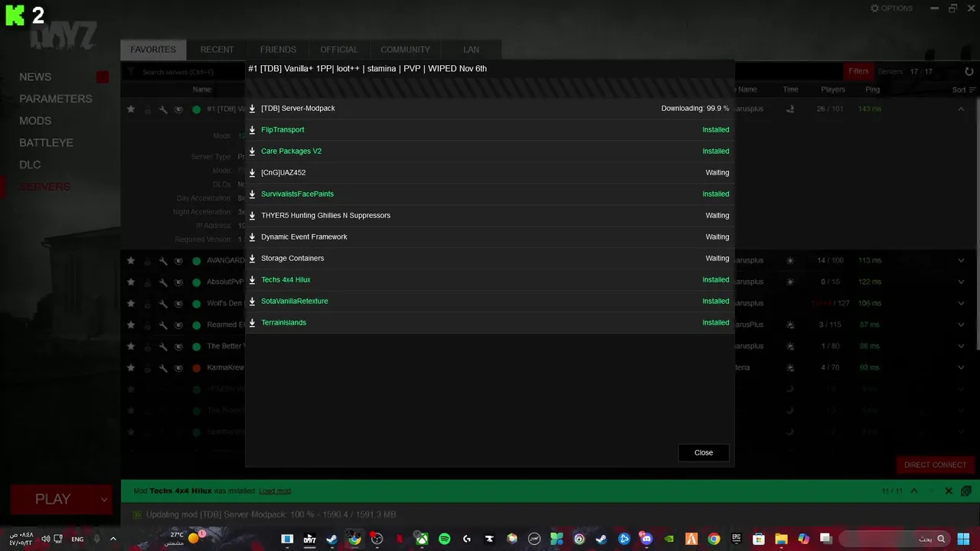Toggle eye visibility icon on KarmaKrew row
The image size is (980, 551).
coord(178,368)
